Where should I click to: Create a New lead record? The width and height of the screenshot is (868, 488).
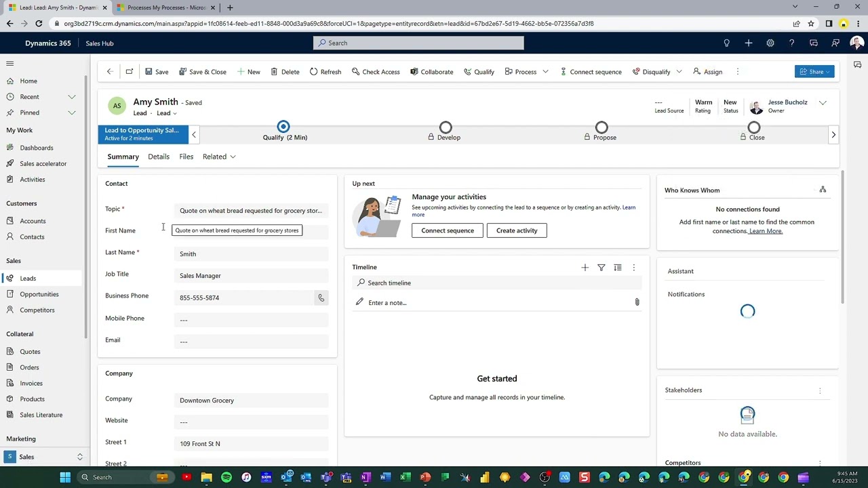pyautogui.click(x=248, y=72)
